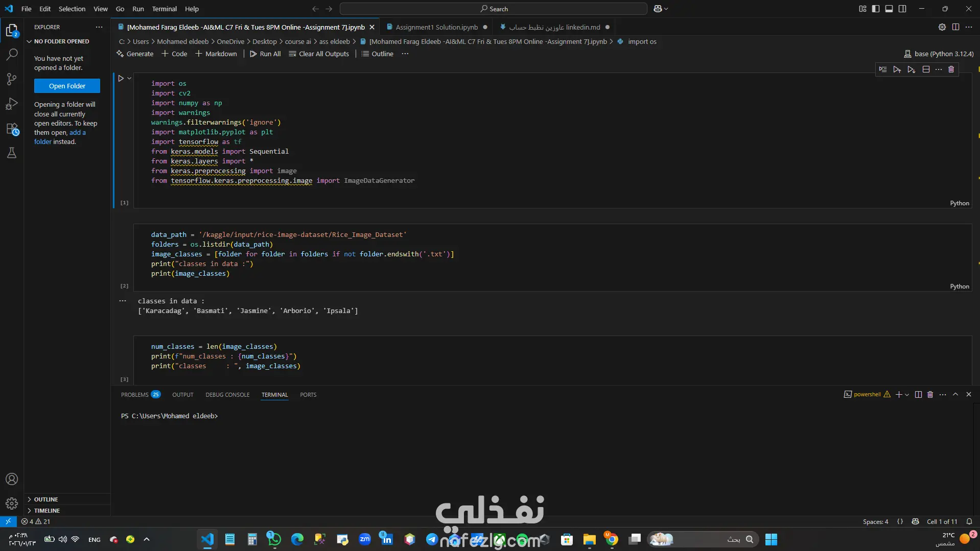Image resolution: width=980 pixels, height=551 pixels.
Task: Split the cell using the cell toolbar icon
Action: pyautogui.click(x=926, y=69)
